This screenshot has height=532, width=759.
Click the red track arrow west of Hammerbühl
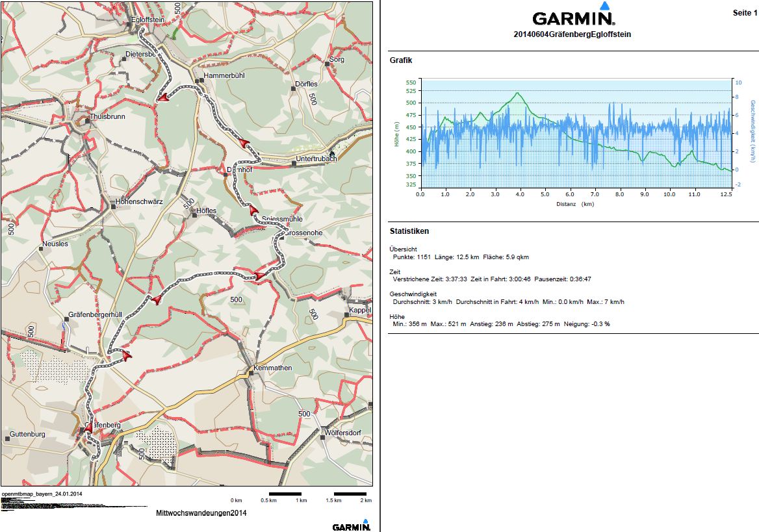pos(162,97)
